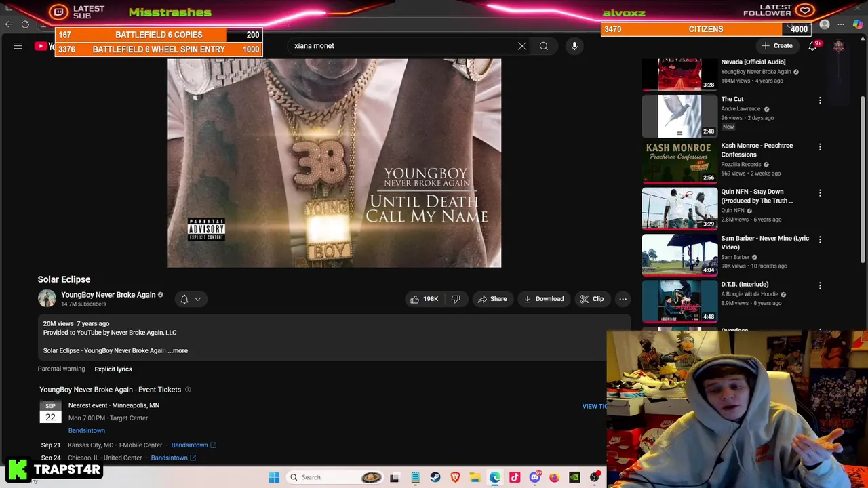Open Steam from the taskbar
The height and width of the screenshot is (488, 868).
point(435,477)
